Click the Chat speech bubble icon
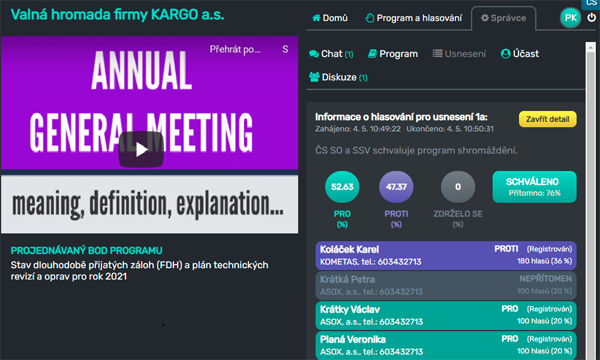 click(x=314, y=54)
